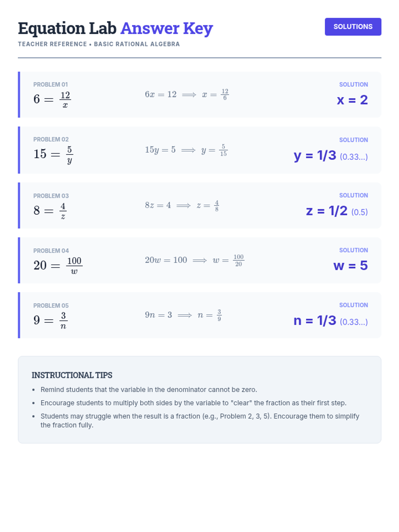Click the Instructional Tips heading
The height and width of the screenshot is (532, 399).
pyautogui.click(x=72, y=375)
